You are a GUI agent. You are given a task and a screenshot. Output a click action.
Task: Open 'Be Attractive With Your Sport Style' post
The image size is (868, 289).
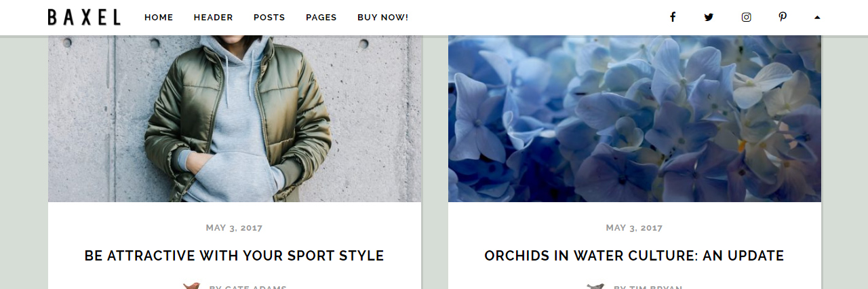(x=234, y=256)
